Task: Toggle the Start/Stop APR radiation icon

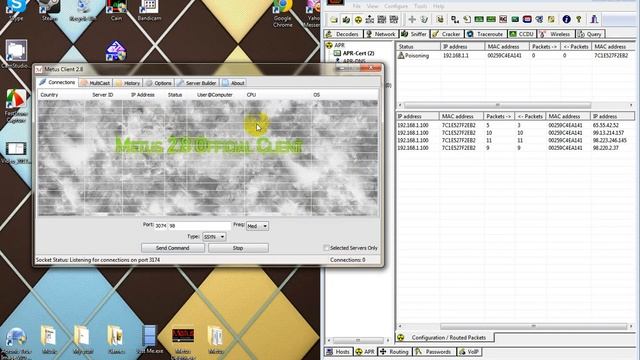Action: coord(358,19)
